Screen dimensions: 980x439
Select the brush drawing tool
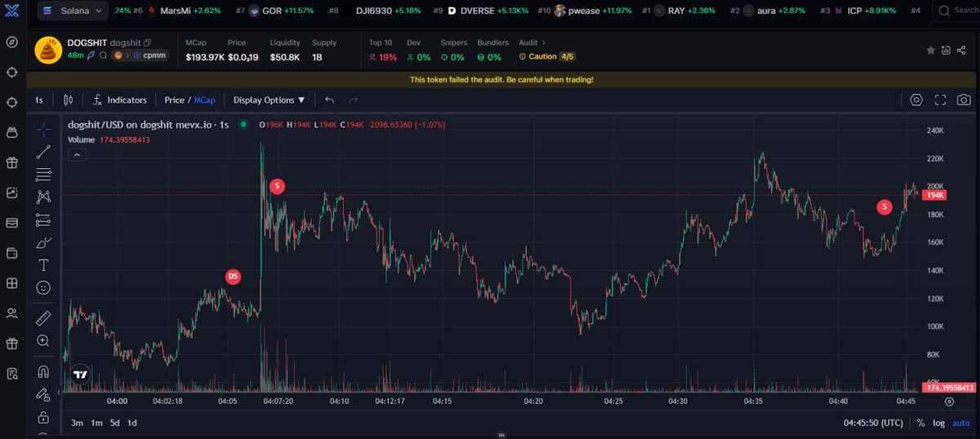43,242
